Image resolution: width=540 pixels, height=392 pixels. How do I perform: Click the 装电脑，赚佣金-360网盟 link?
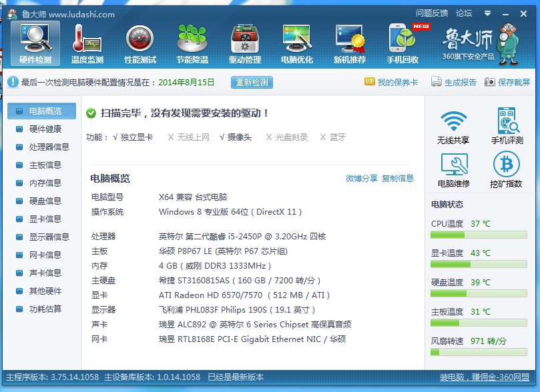(x=484, y=377)
